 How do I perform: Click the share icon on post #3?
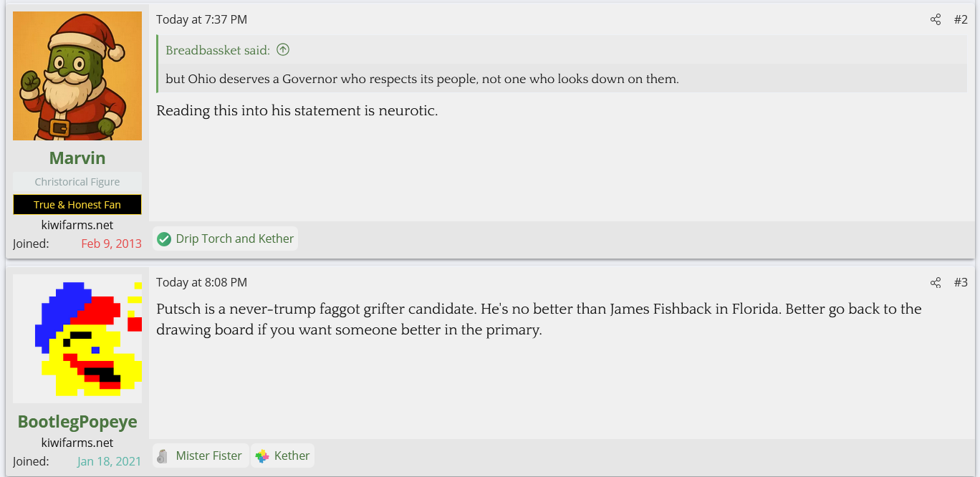click(x=936, y=283)
